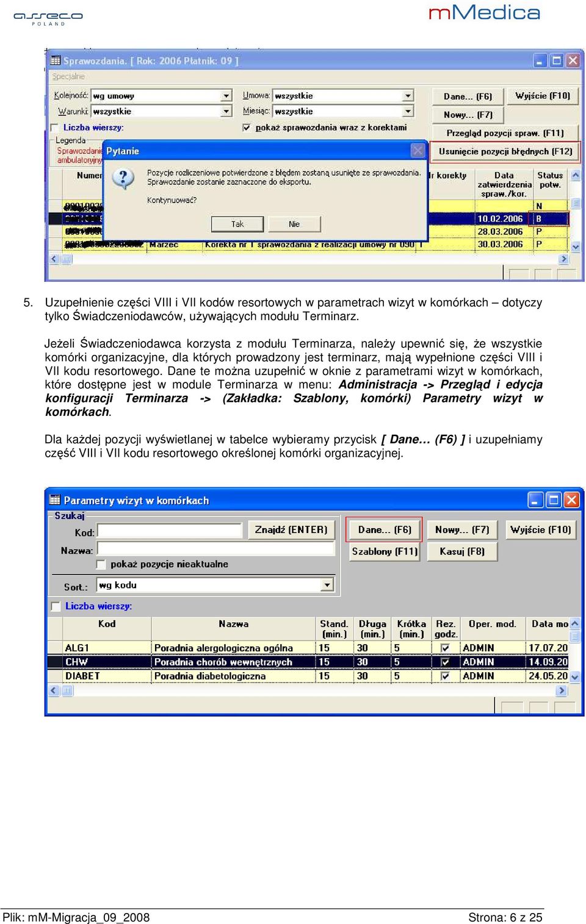Toggle Liczba wierszy checkbox in Parametry wizyt
This screenshot has width=586, height=924.
click(56, 606)
